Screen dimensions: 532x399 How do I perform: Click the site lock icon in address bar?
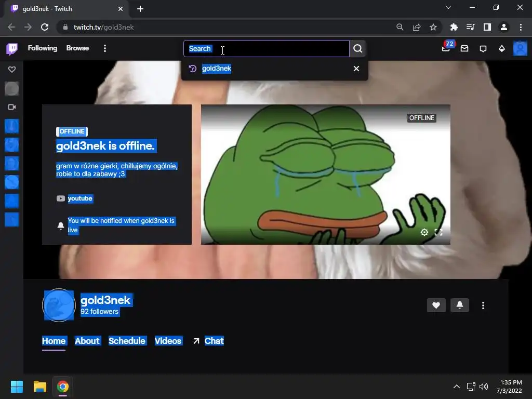point(65,27)
